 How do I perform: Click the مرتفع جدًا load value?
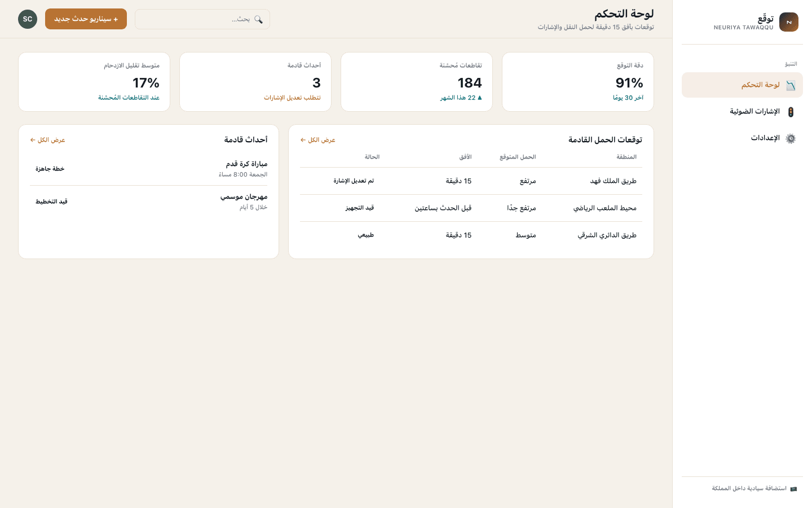522,208
